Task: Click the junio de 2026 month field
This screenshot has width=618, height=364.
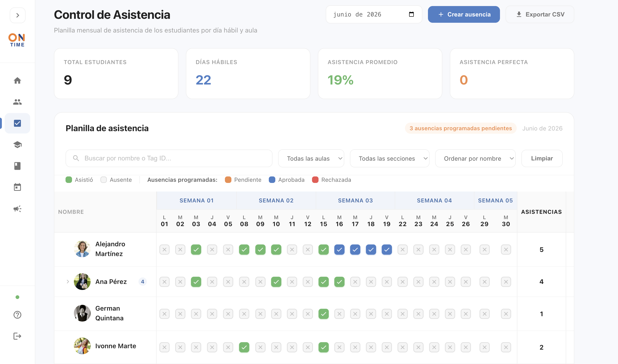Action: click(x=374, y=14)
